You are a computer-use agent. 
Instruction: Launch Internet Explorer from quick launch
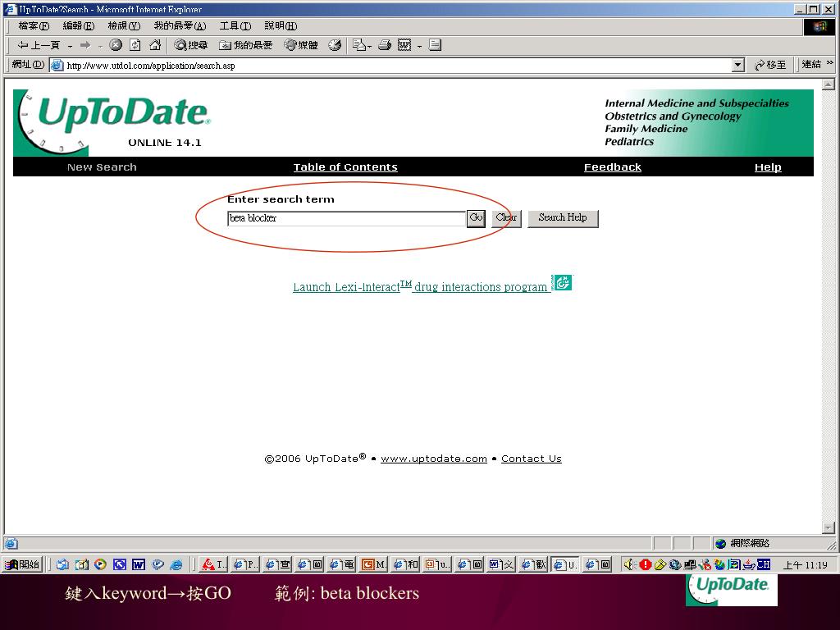coord(176,564)
